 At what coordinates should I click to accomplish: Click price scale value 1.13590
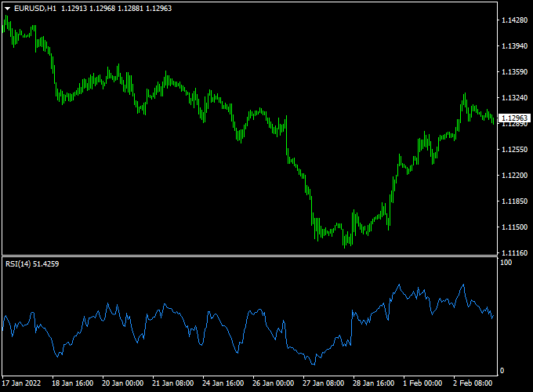coord(515,72)
